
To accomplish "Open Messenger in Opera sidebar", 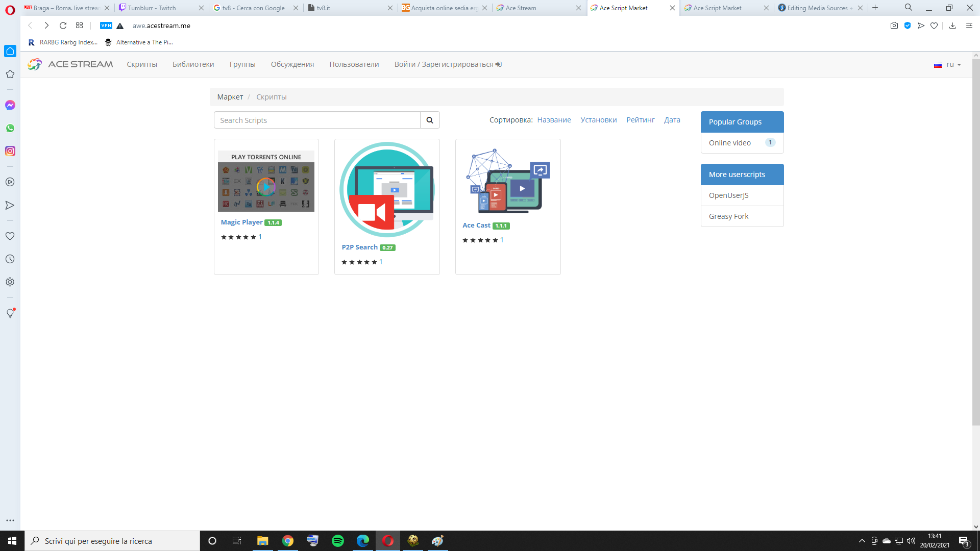I will (x=10, y=105).
